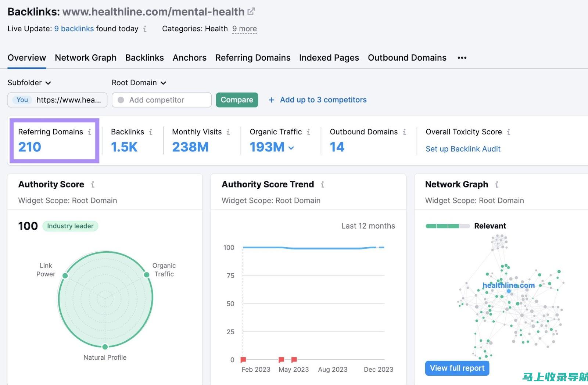
Task: Open the top Outbound Domains tab
Action: tap(407, 58)
